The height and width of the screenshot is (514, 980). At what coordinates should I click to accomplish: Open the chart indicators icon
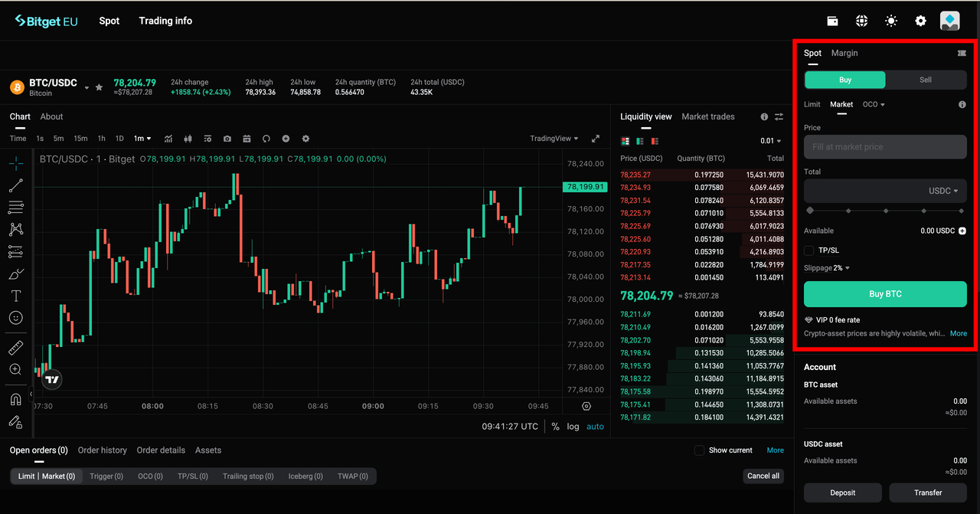point(168,139)
